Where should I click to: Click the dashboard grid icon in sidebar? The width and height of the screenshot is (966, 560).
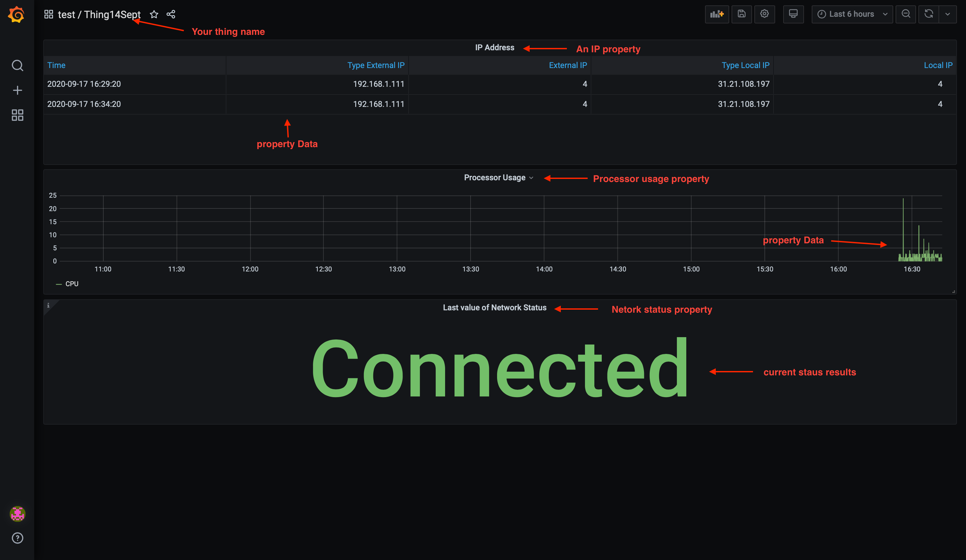pyautogui.click(x=17, y=115)
